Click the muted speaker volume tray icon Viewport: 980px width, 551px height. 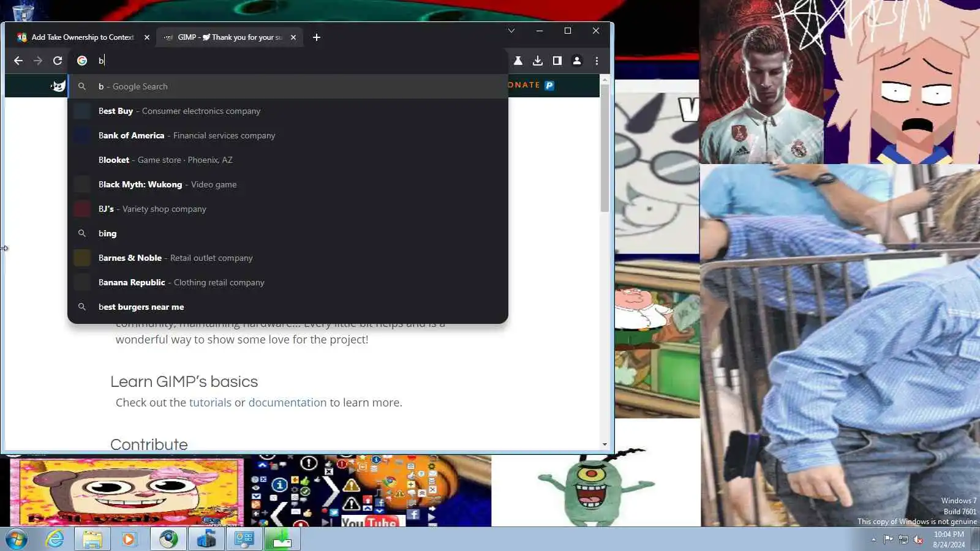pos(919,539)
